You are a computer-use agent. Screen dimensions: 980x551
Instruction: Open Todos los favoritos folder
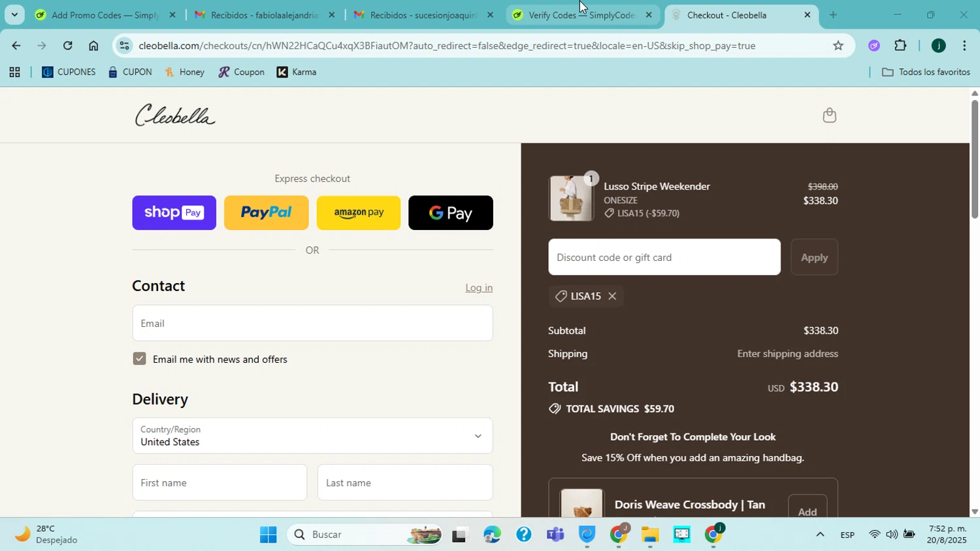926,72
